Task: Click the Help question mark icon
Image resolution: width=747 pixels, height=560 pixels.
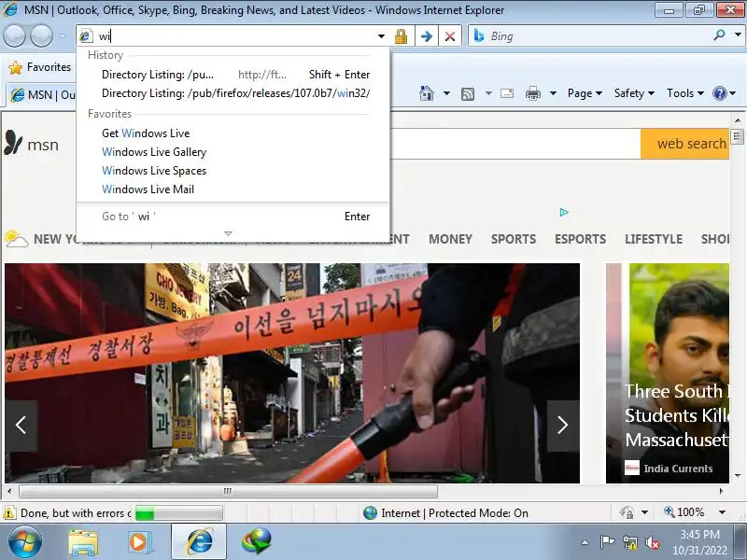Action: click(719, 93)
